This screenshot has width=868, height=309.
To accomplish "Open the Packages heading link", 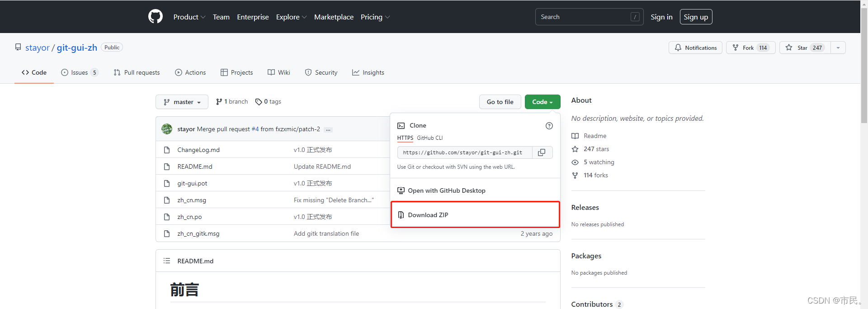I will tap(586, 256).
